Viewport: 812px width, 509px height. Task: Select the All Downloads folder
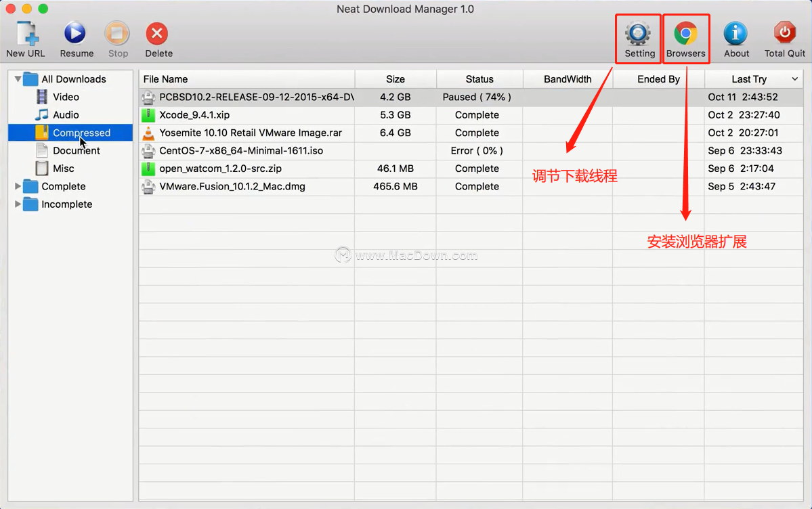[x=74, y=79]
